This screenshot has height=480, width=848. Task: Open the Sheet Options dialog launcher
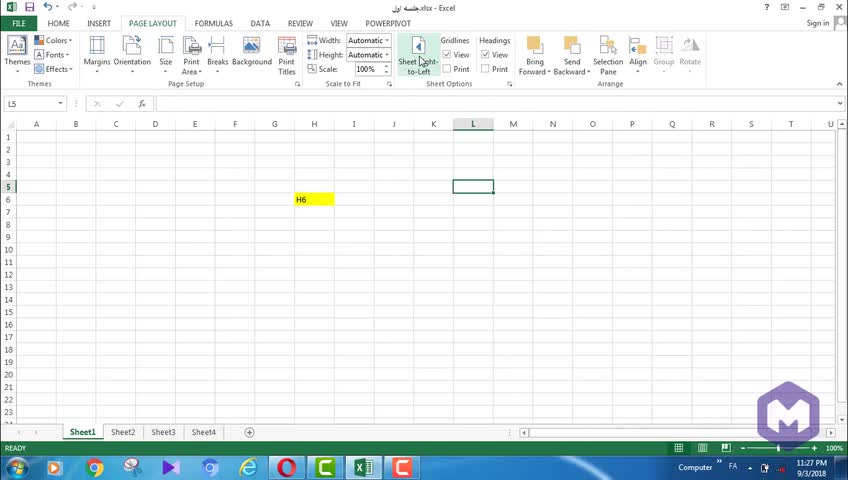click(509, 84)
